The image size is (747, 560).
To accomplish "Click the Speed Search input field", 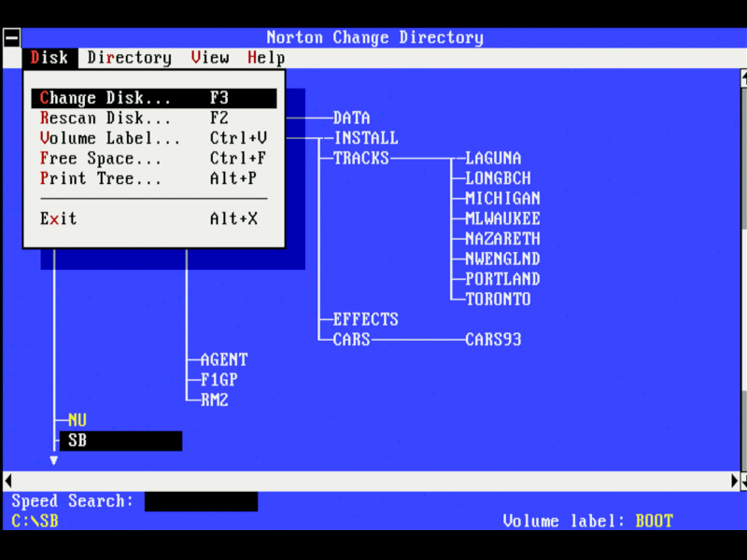I will (x=201, y=501).
